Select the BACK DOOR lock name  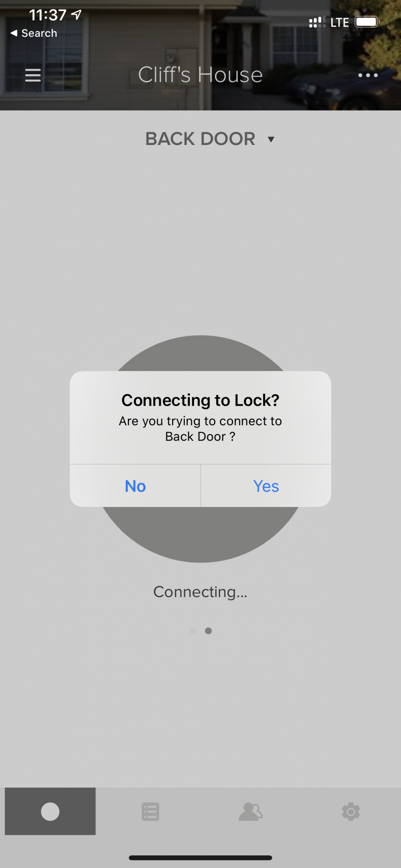pos(200,139)
